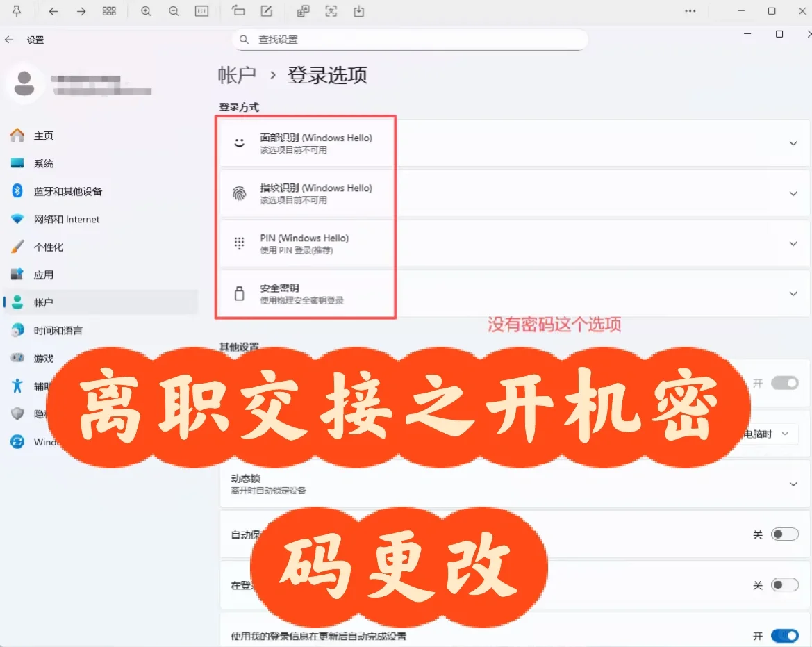Enable the 自动保 关 toggle
This screenshot has height=647, width=812.
[x=786, y=534]
